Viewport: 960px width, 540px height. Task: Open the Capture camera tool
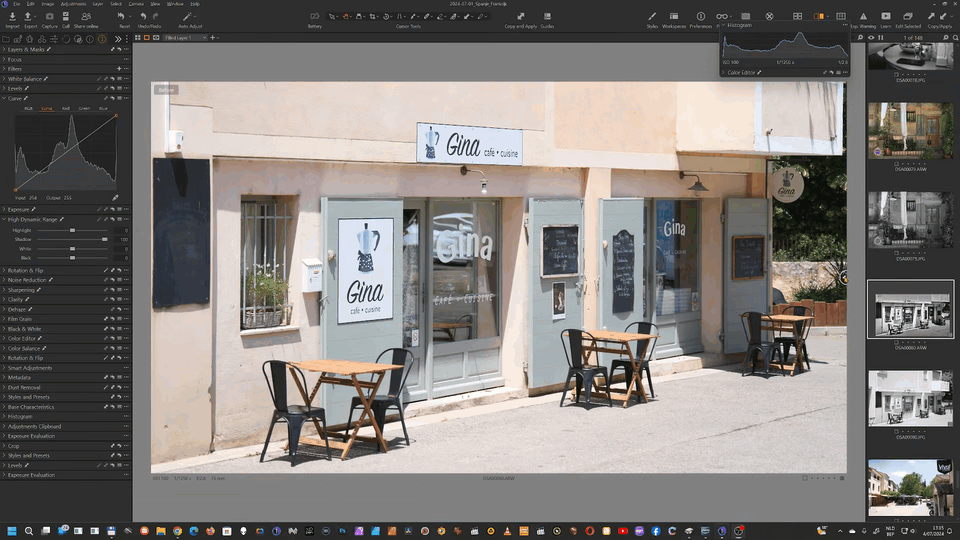pos(50,17)
